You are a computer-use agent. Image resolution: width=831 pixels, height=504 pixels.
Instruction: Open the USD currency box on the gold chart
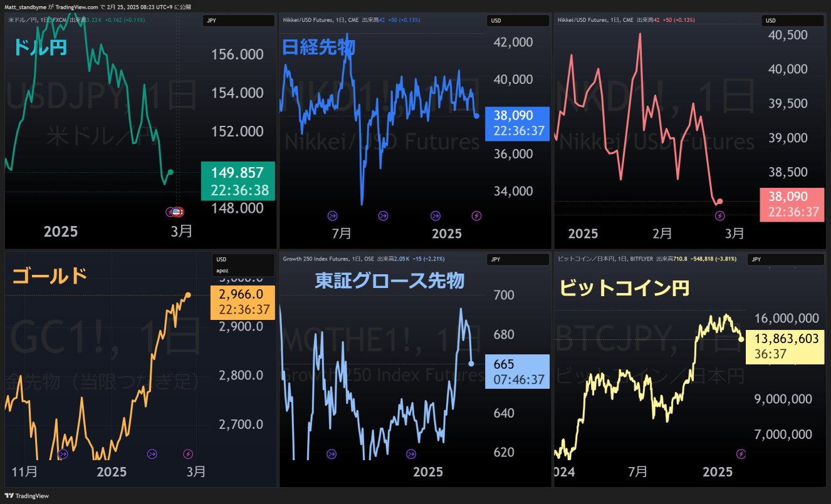coord(244,259)
